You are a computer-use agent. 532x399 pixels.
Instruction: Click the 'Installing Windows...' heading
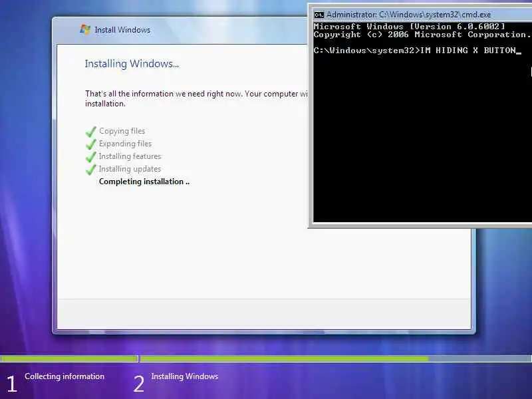(x=132, y=64)
